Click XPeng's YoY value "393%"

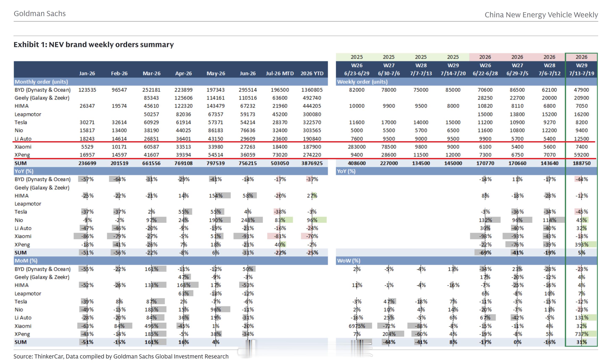coord(581,245)
